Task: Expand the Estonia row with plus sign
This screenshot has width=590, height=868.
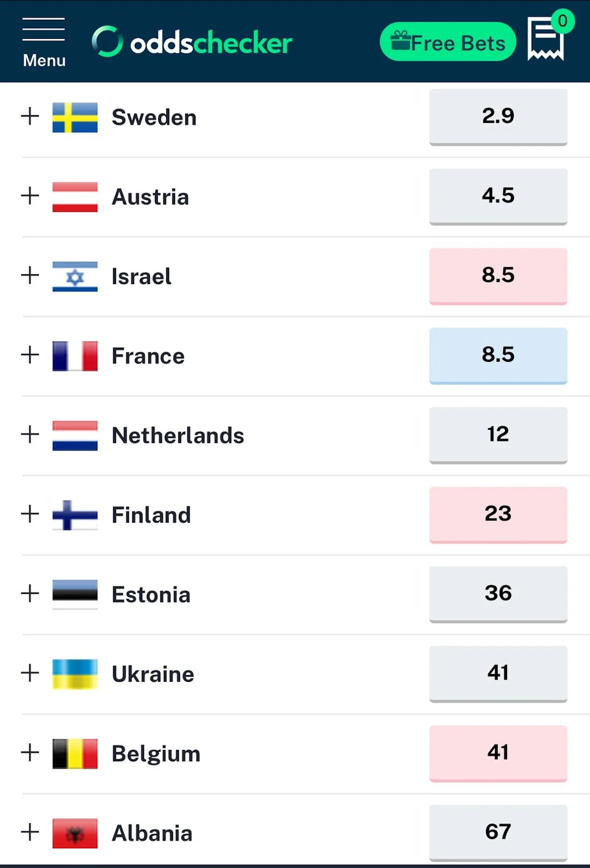Action: pyautogui.click(x=30, y=593)
